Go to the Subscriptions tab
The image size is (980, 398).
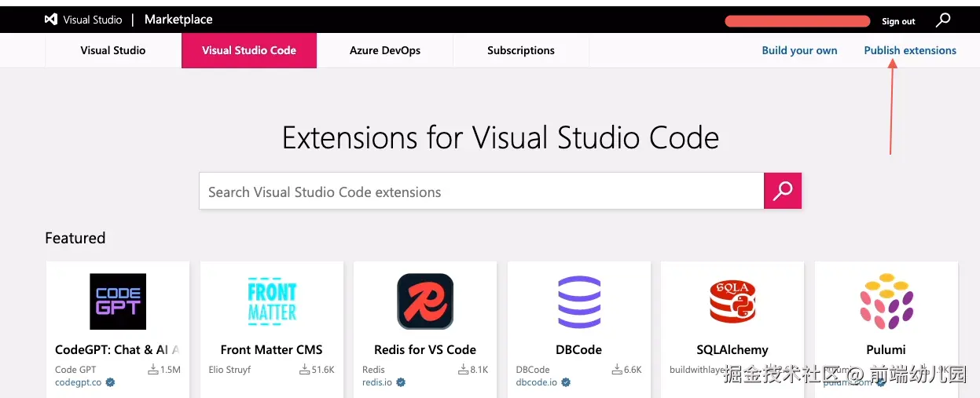click(x=521, y=50)
